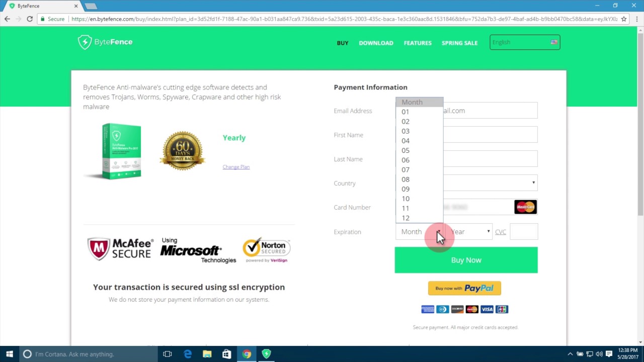Click the McAfee Secure badge
This screenshot has height=362, width=644.
click(x=120, y=249)
